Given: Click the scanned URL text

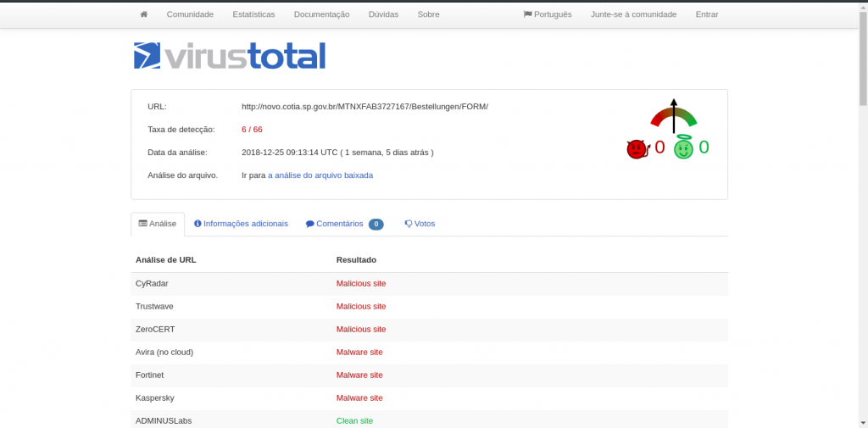Looking at the screenshot, I should click(364, 106).
